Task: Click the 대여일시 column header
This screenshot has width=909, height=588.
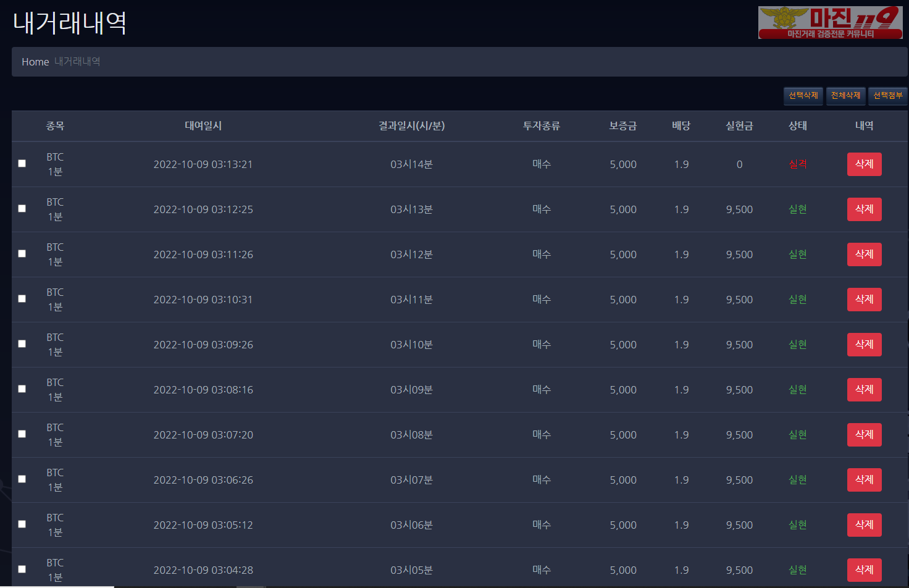Action: pos(203,126)
